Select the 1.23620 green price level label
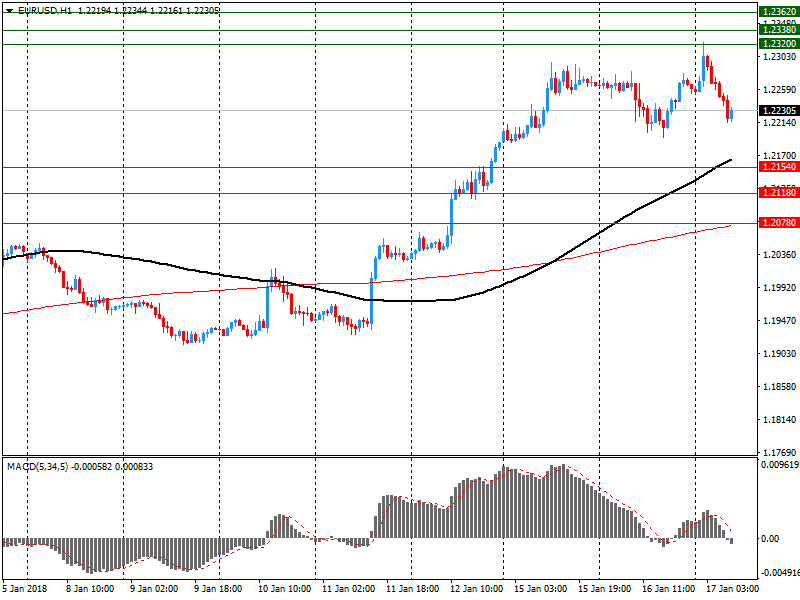Viewport: 800px width, 600px height. [x=779, y=12]
